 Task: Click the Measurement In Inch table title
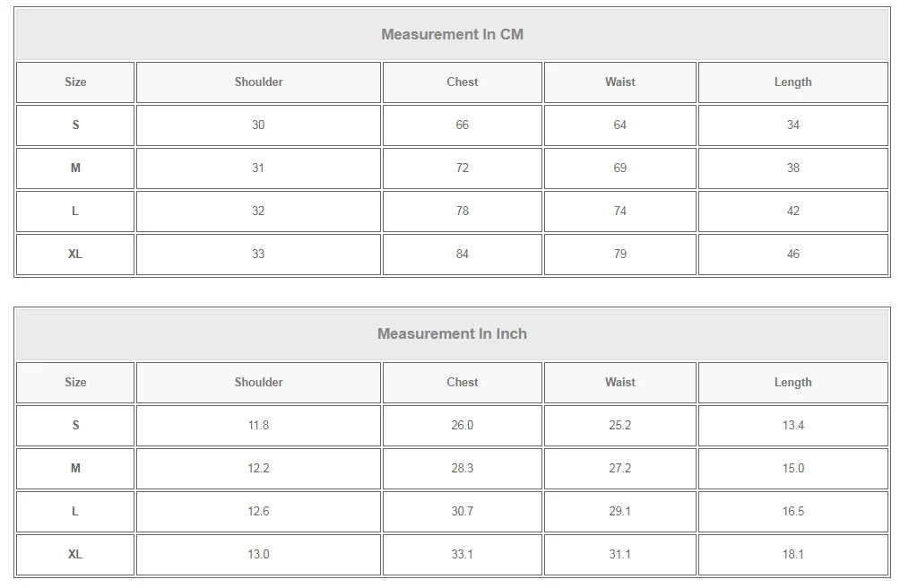click(452, 334)
